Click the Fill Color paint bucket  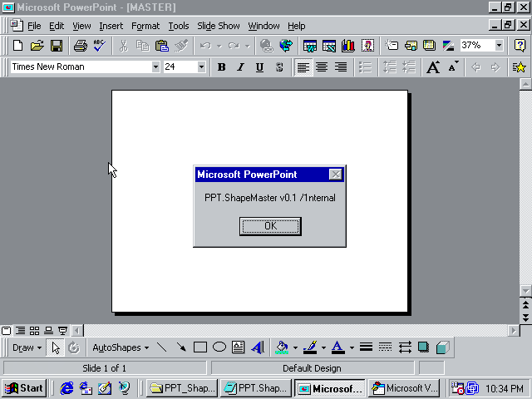click(x=282, y=347)
